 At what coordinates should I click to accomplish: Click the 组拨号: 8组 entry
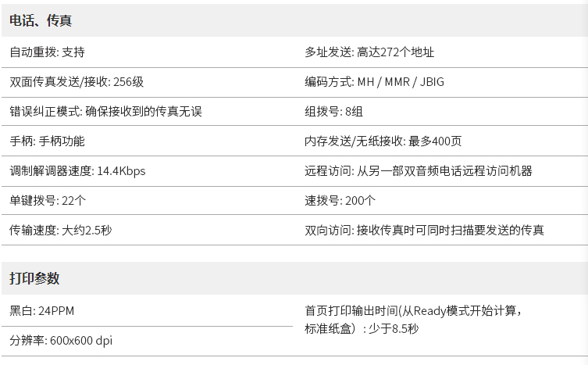(333, 112)
